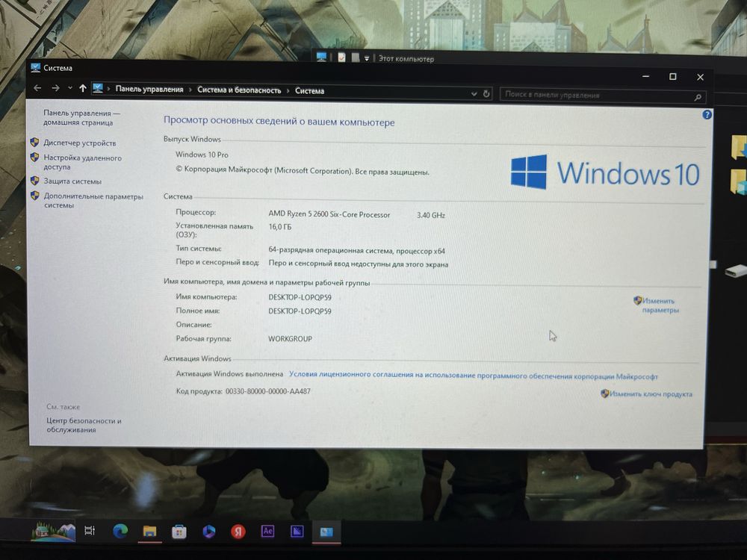Close the Система window
Viewport: 747px width, 560px height.
pos(700,77)
